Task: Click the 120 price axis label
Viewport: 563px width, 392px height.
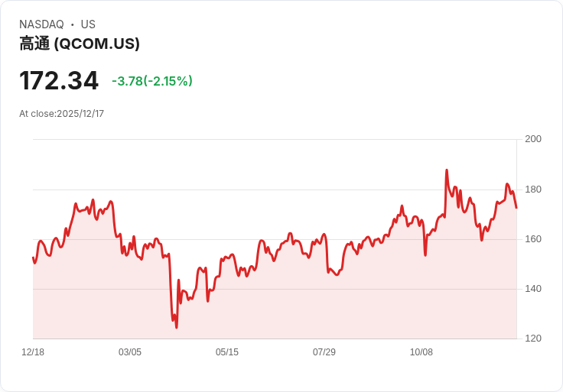Action: point(533,339)
